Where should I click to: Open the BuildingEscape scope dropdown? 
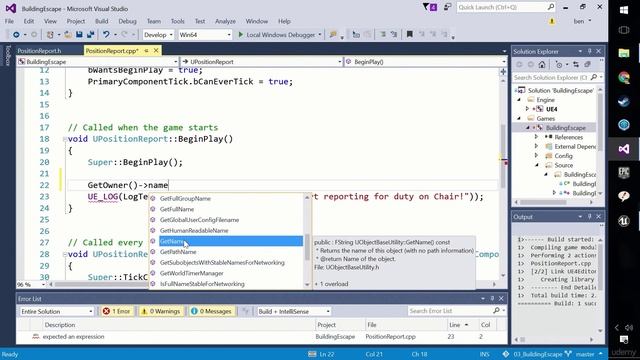pyautogui.click(x=98, y=62)
